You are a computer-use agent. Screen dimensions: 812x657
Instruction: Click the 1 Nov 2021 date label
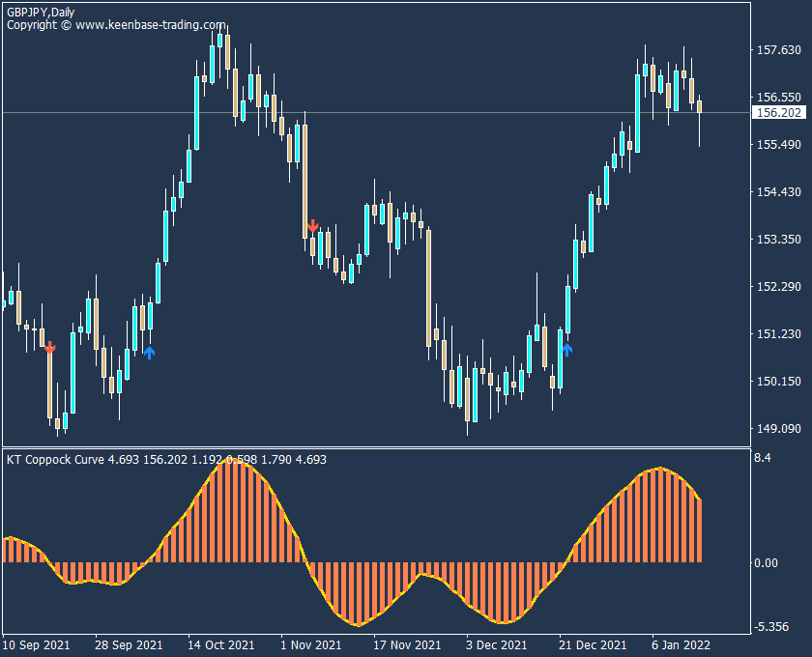coord(310,645)
